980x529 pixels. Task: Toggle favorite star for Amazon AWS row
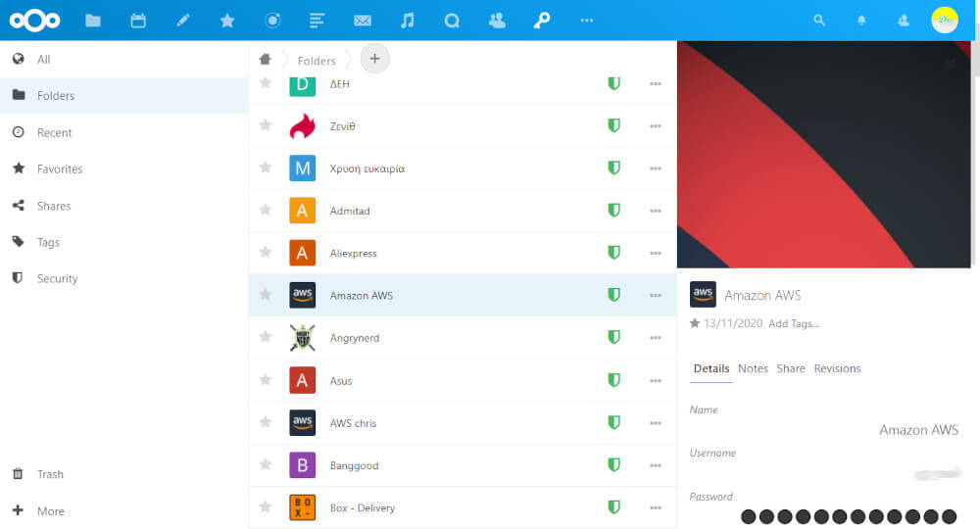pos(265,294)
